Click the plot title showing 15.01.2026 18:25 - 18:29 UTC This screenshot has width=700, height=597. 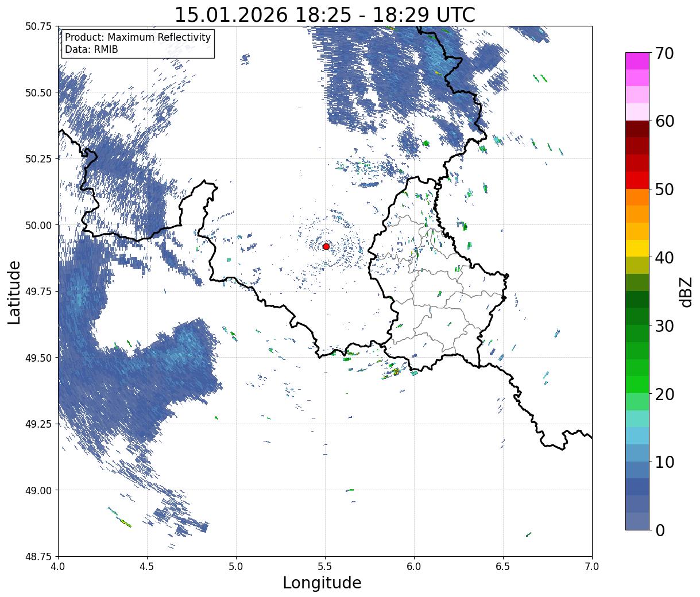(x=324, y=14)
